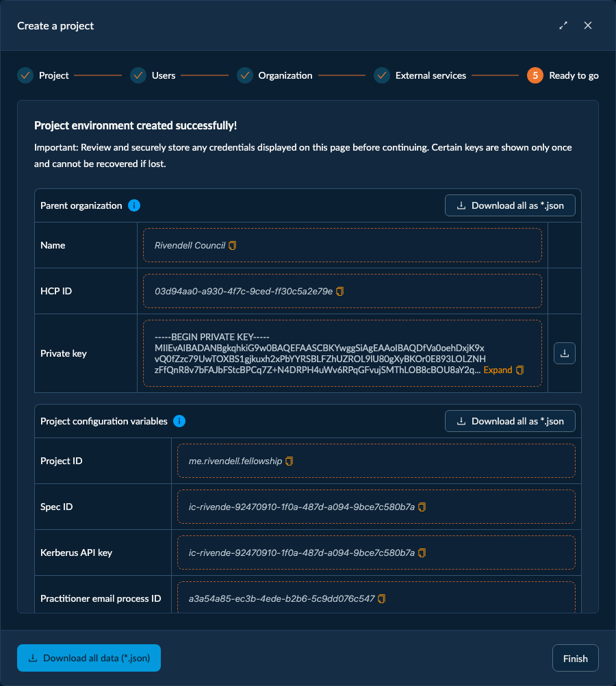The height and width of the screenshot is (686, 616).
Task: Close the Create a project dialog
Action: click(588, 26)
